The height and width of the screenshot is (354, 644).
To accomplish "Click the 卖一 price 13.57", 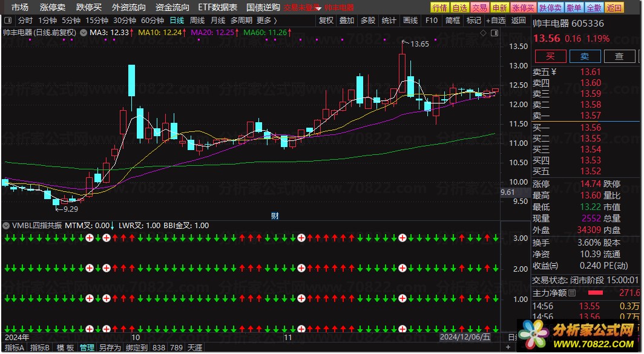I will click(590, 116).
